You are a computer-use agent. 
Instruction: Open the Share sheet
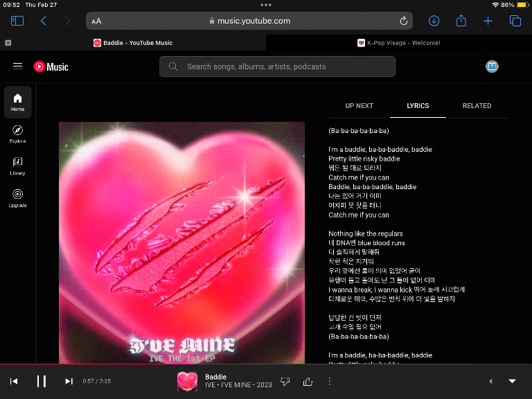[x=461, y=21]
